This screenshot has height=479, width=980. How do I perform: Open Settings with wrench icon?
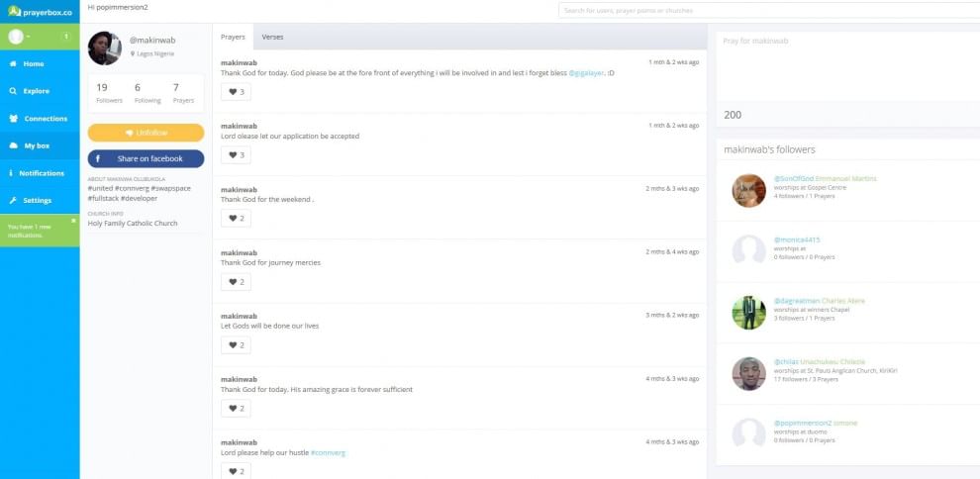pyautogui.click(x=40, y=201)
